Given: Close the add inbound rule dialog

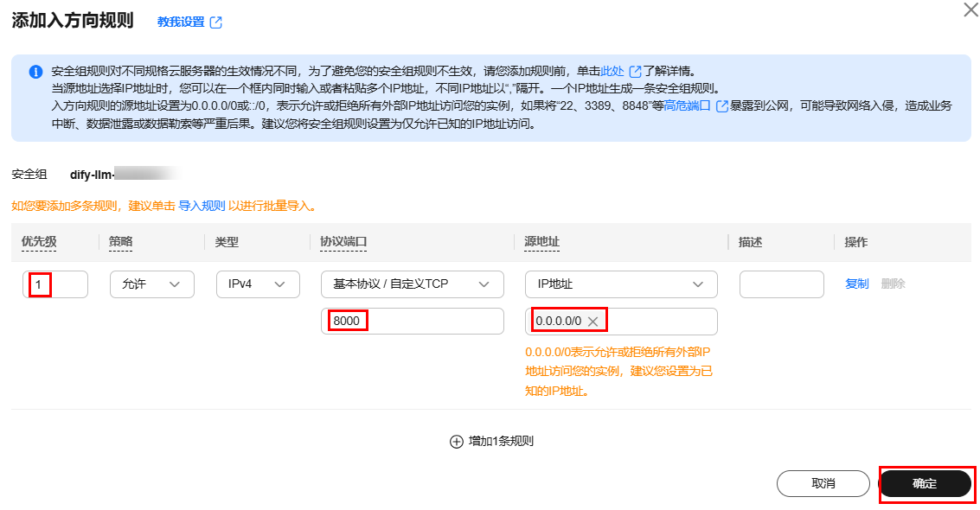Looking at the screenshot, I should 970,10.
